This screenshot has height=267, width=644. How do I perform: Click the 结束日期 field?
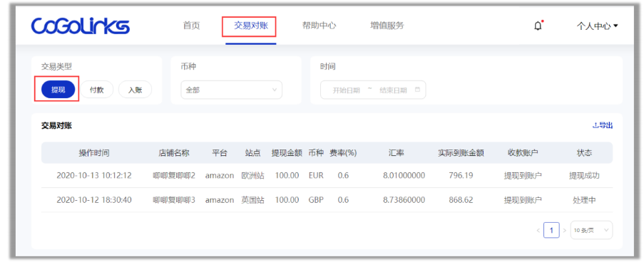coord(393,90)
